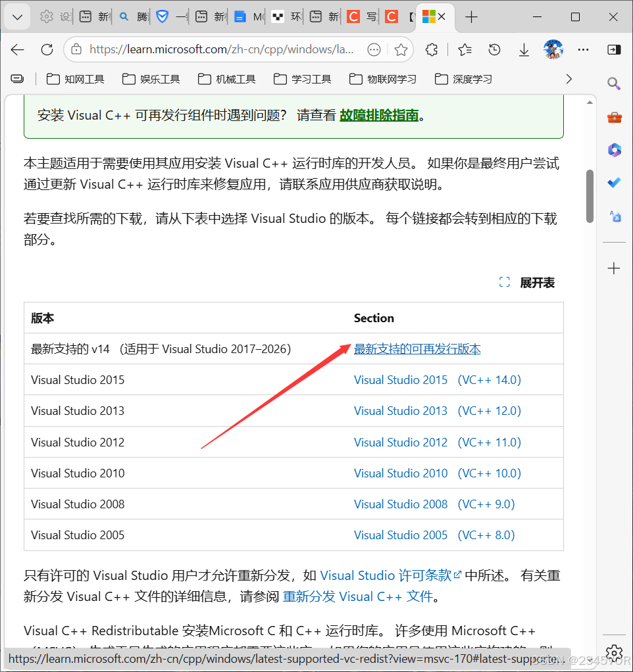Open the tab actions chevron menu
Image resolution: width=633 pixels, height=672 pixels.
16,16
